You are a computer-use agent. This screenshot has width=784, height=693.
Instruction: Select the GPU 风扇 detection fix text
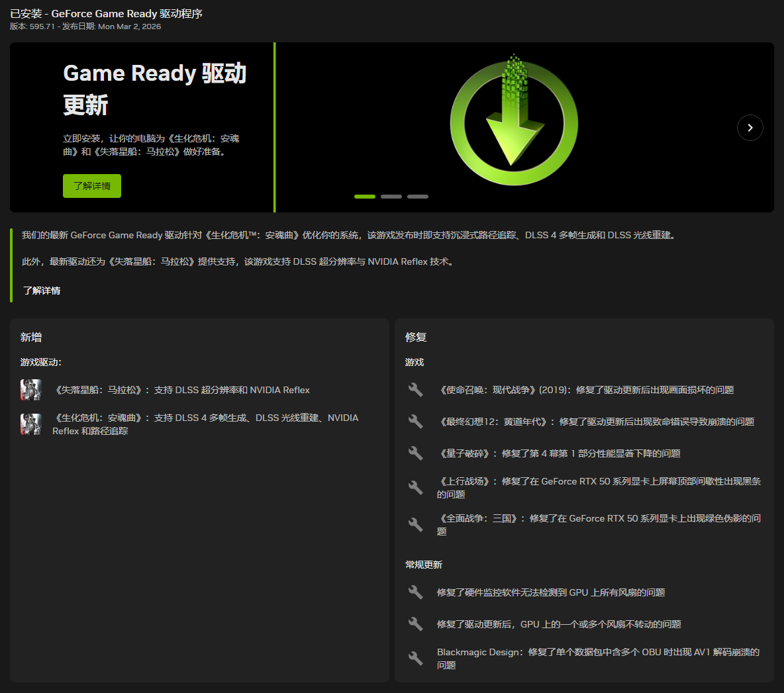pyautogui.click(x=551, y=592)
